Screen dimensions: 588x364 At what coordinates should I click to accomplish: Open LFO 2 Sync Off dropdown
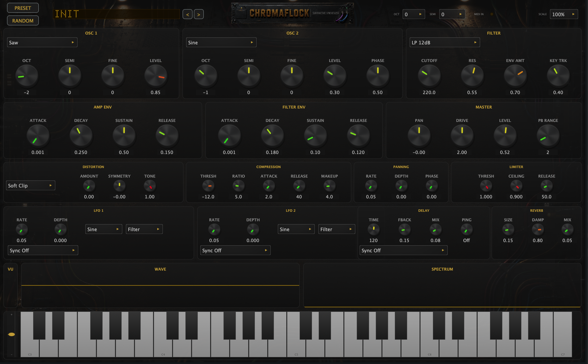(235, 250)
